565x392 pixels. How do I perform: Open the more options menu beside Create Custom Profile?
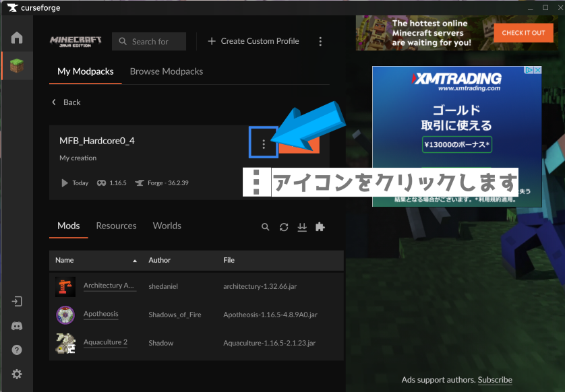click(x=320, y=41)
